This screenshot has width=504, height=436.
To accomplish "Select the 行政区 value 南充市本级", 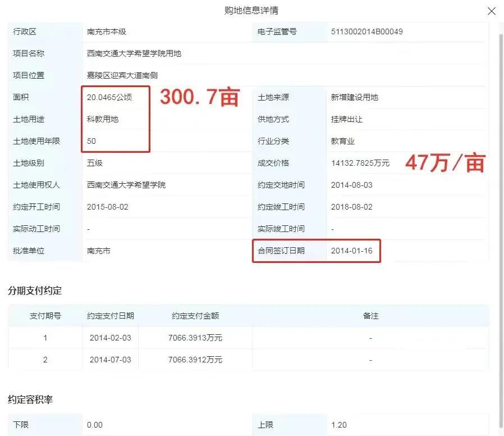I will (107, 32).
